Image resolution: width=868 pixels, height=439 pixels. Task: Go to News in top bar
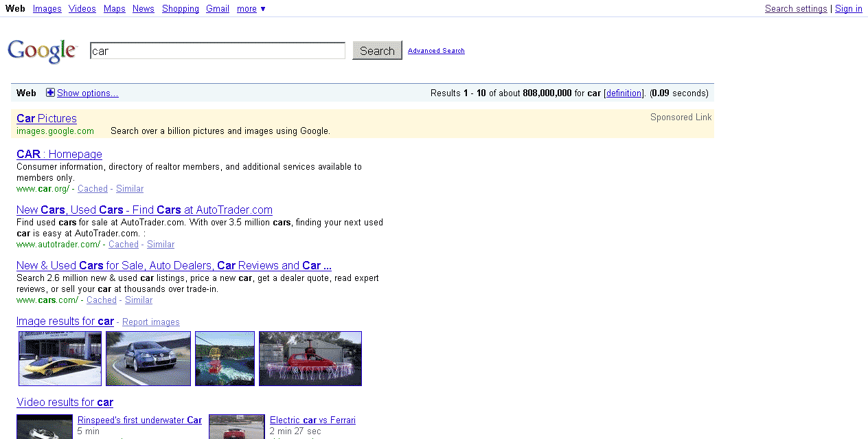point(144,9)
